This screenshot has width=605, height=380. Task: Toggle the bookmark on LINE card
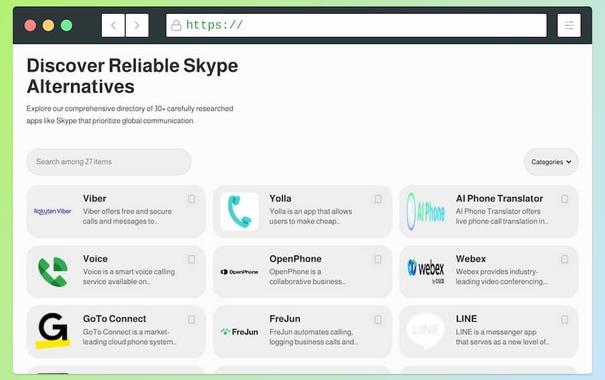(x=564, y=319)
